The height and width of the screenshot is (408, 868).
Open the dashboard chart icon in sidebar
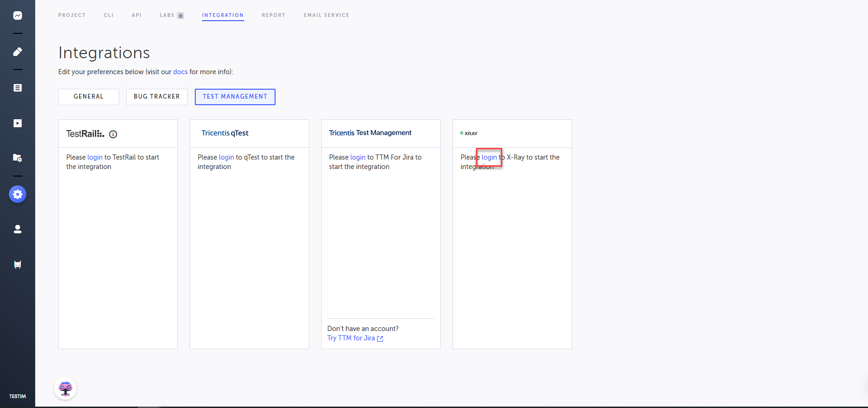tap(17, 15)
